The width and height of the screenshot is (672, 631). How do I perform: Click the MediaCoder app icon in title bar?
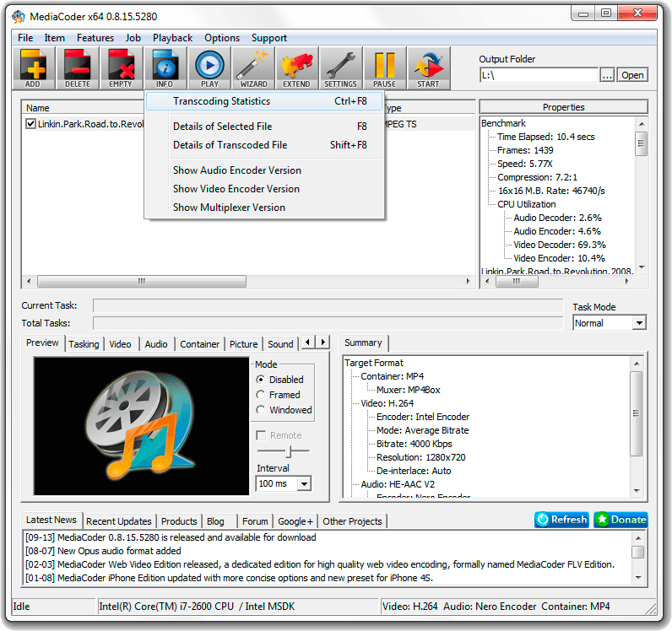[19, 17]
